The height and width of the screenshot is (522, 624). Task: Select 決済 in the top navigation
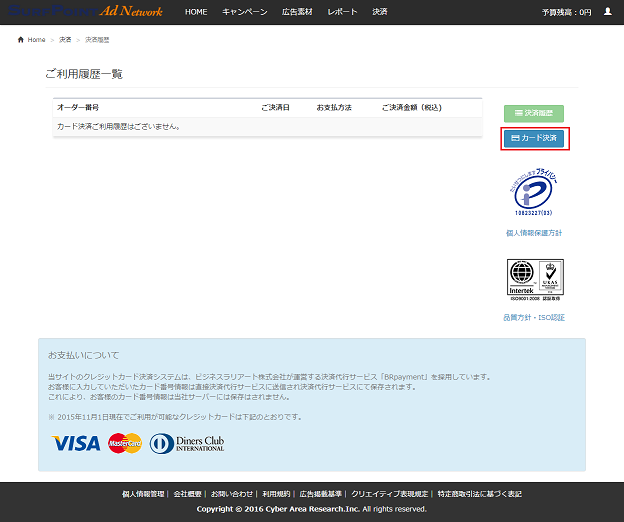pos(379,12)
